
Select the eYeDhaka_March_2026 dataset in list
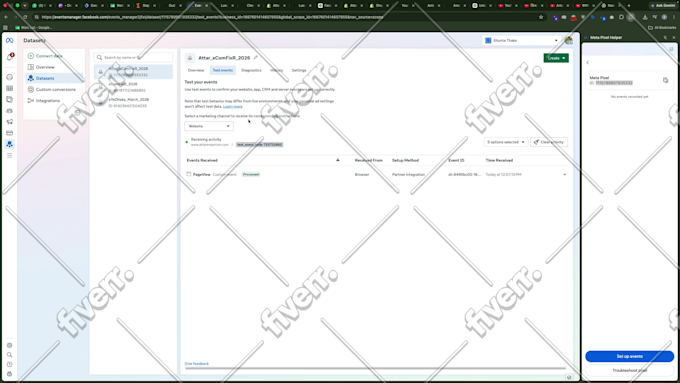133,102
